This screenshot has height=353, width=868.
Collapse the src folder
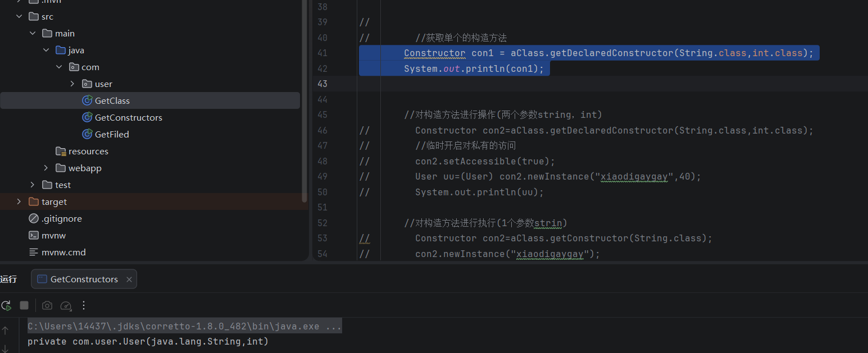click(19, 17)
